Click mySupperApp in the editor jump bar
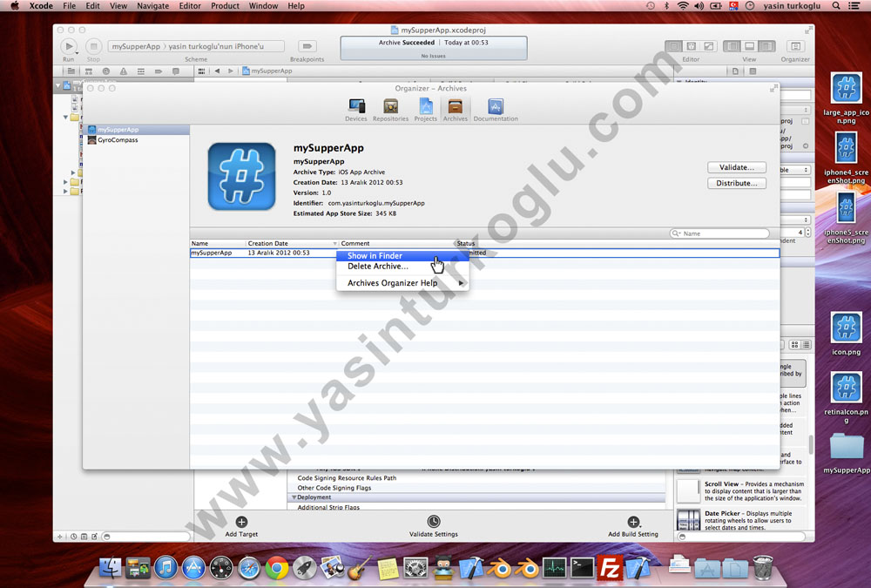This screenshot has height=588, width=871. click(267, 71)
